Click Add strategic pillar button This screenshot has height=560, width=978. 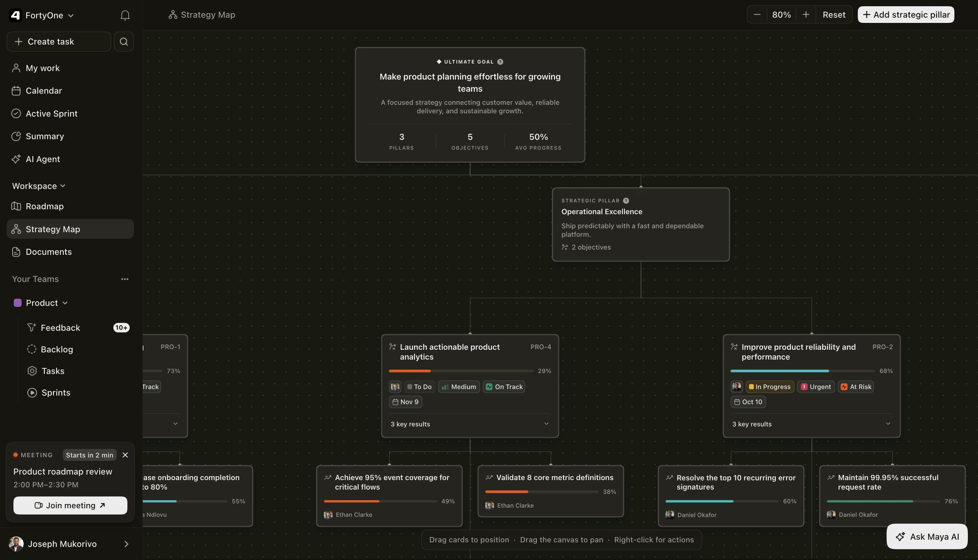click(906, 15)
